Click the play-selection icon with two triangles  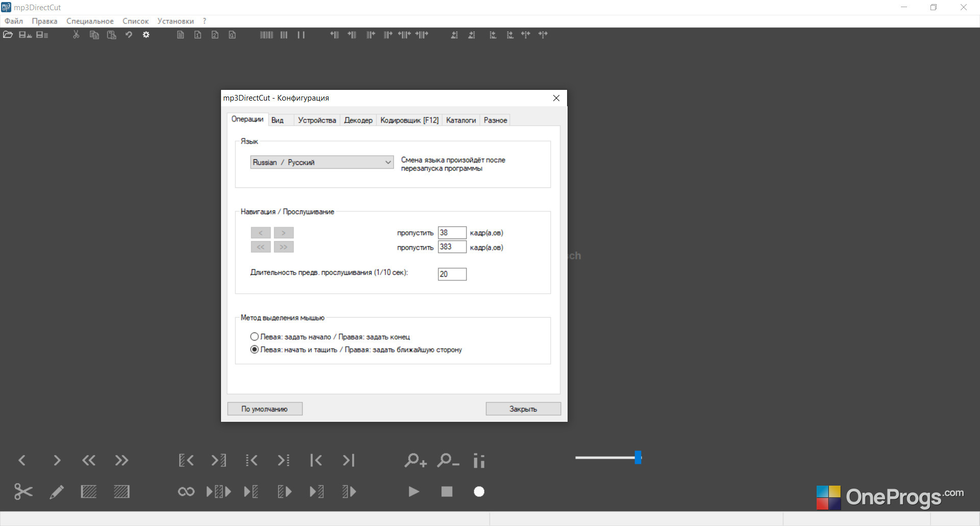click(x=219, y=492)
